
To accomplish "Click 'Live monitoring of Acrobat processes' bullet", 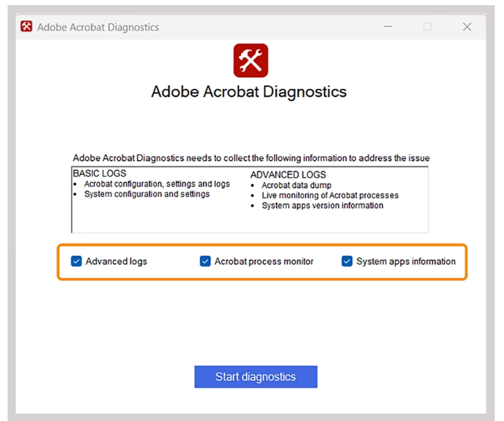I will (x=330, y=195).
